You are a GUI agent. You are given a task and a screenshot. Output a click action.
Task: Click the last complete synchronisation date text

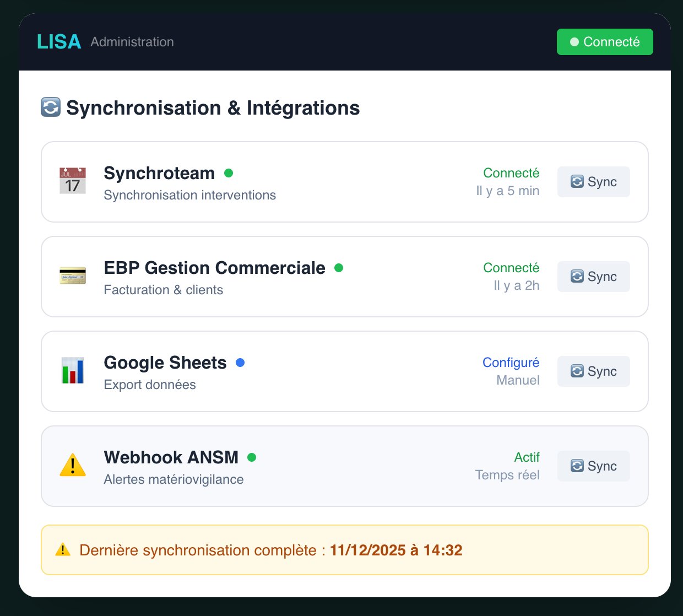396,550
